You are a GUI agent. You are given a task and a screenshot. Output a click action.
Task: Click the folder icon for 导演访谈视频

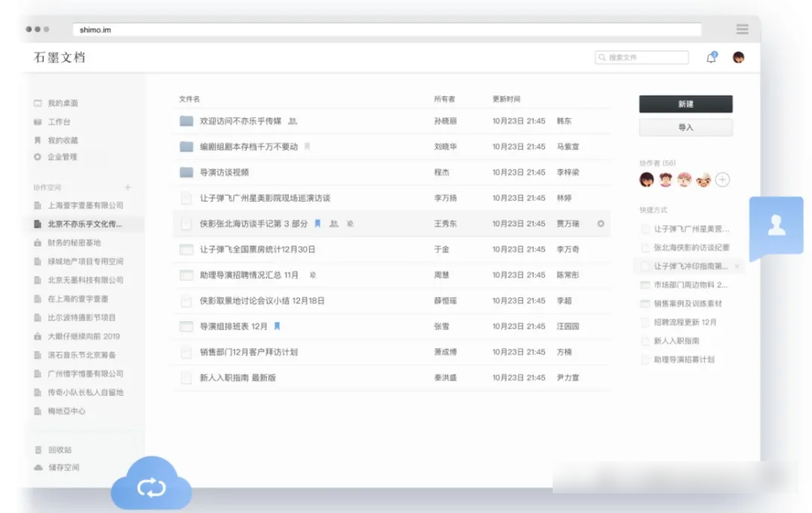pos(186,172)
